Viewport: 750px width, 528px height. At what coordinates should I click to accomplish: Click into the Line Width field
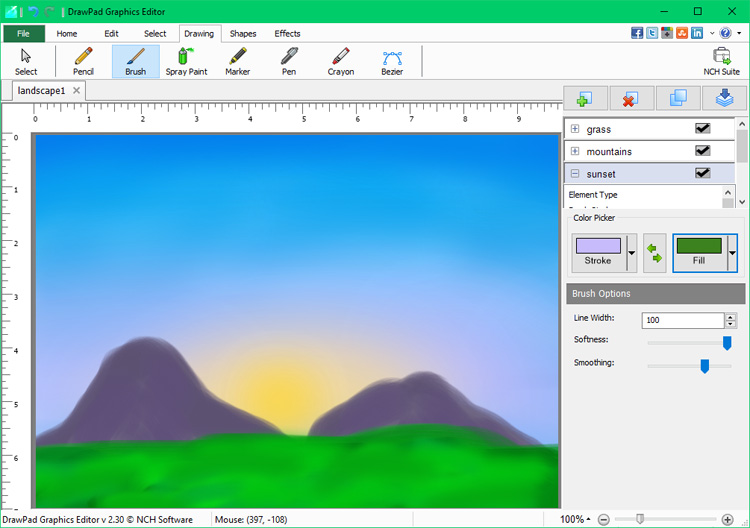(x=683, y=320)
